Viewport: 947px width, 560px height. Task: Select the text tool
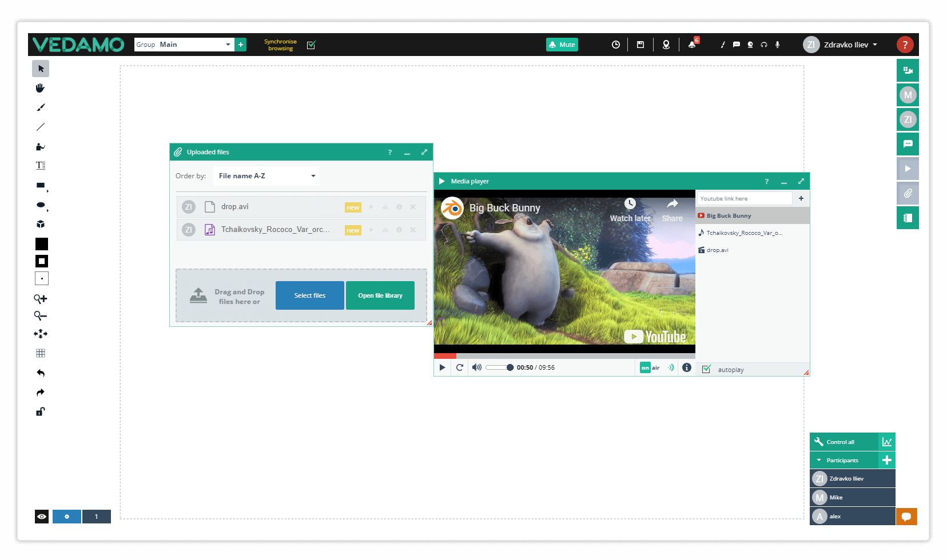tap(41, 166)
